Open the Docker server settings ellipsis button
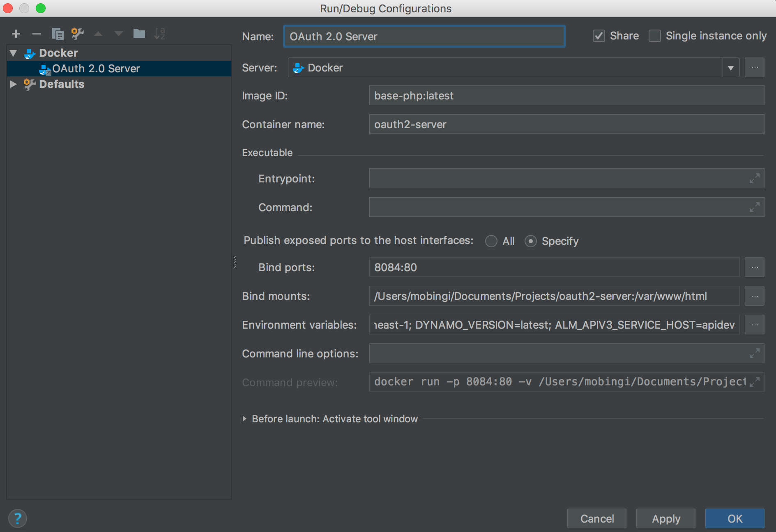Image resolution: width=776 pixels, height=532 pixels. point(755,68)
